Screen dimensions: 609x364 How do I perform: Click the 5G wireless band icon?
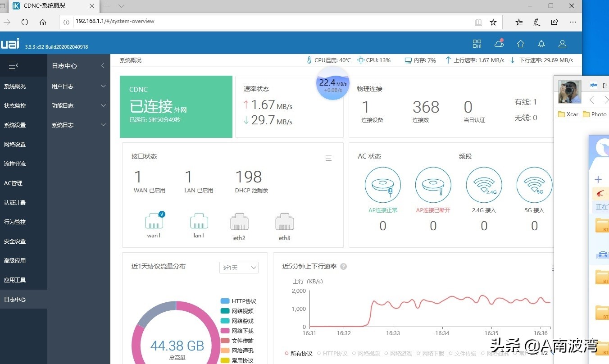pos(534,184)
